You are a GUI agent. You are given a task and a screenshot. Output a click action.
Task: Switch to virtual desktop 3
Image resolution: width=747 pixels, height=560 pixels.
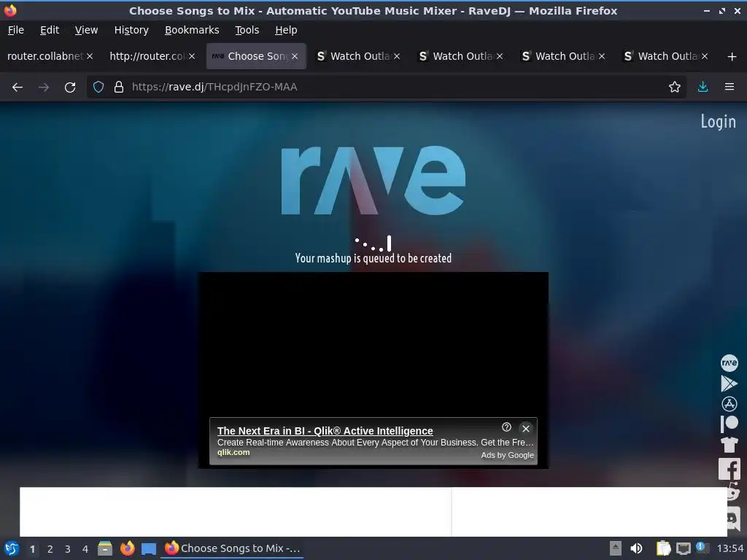(68, 549)
